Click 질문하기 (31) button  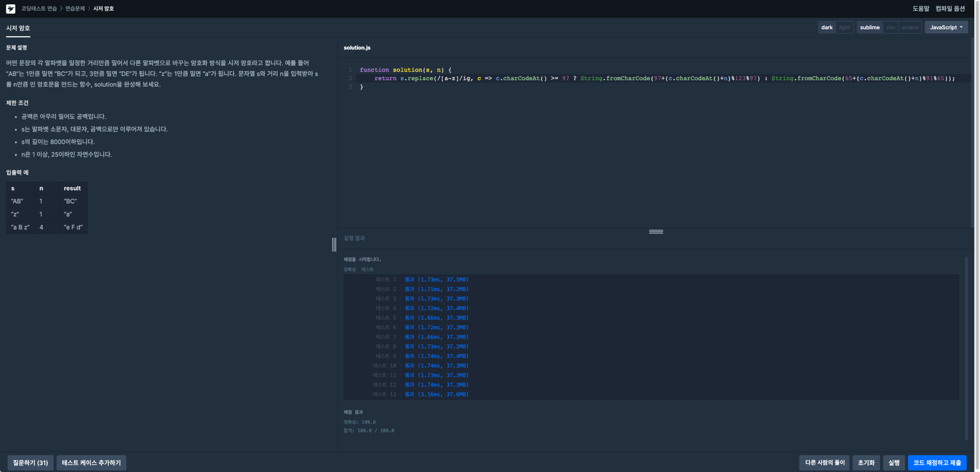(30, 462)
